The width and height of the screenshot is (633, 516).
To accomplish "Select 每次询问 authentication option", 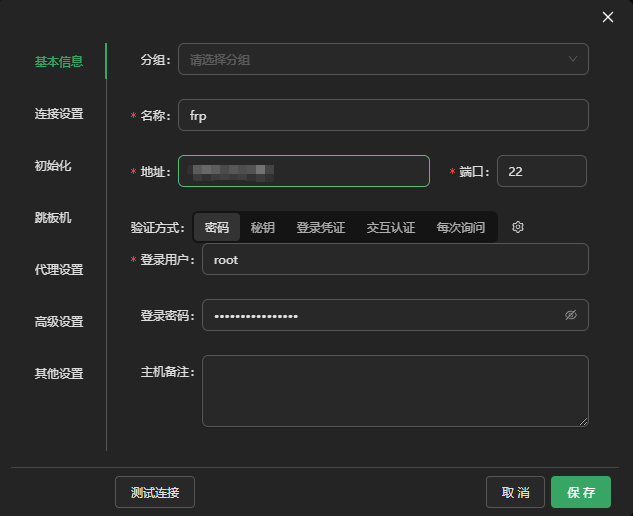I will pos(460,227).
